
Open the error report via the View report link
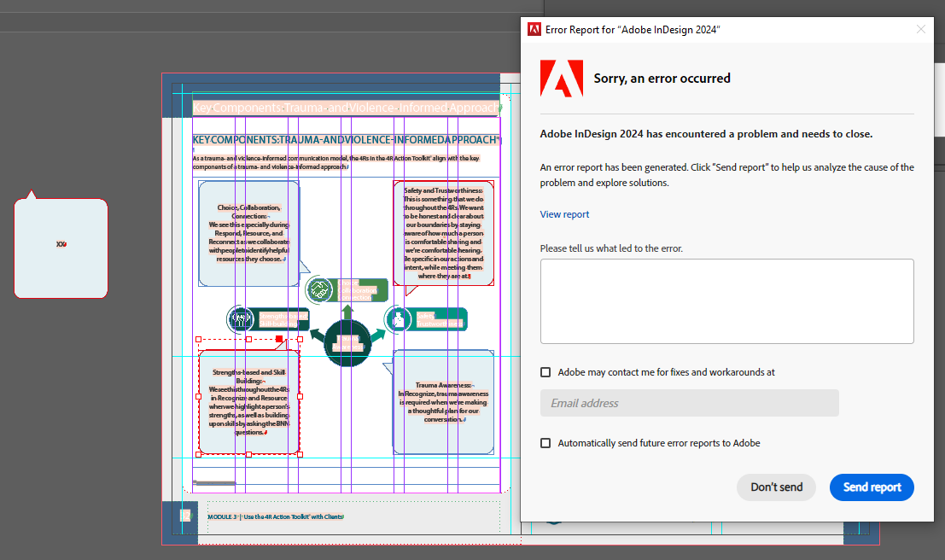(x=563, y=214)
